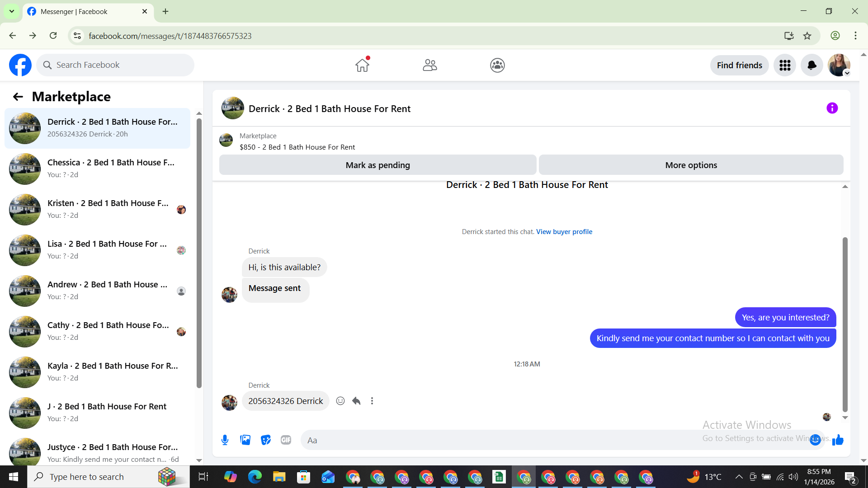This screenshot has height=488, width=868.
Task: Send a thumbs-up like
Action: pos(838,440)
